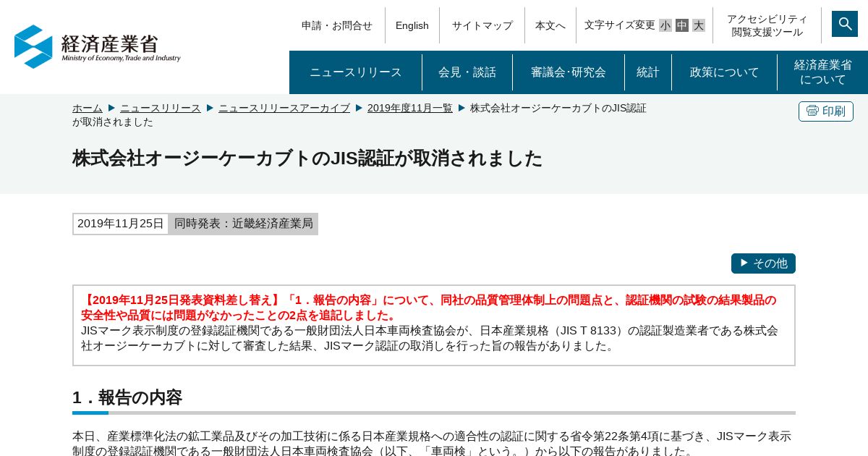Open 2019年度11月一覧 breadcrumb link
Viewport: 868px width, 456px height.
pos(410,108)
